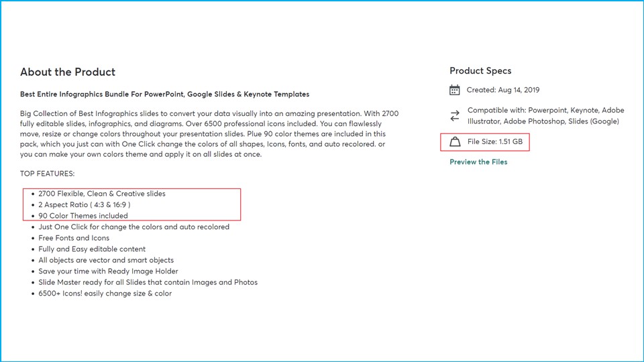This screenshot has height=362, width=644.
Task: Click the Fully and Easy editable content line
Action: [92, 249]
